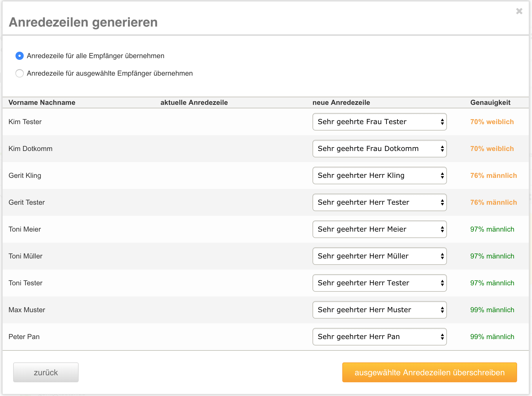Screen dimensions: 532x396
Task: Open salutation dropdown for Peter Pan
Action: [379, 337]
